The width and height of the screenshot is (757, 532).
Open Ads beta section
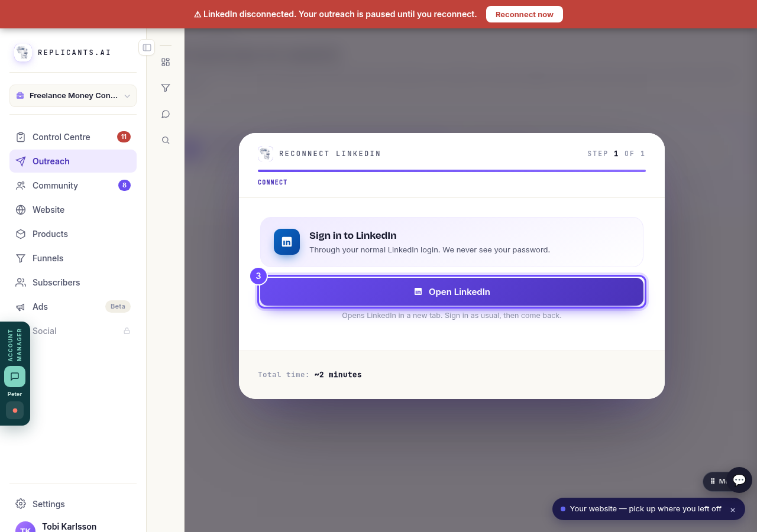73,307
